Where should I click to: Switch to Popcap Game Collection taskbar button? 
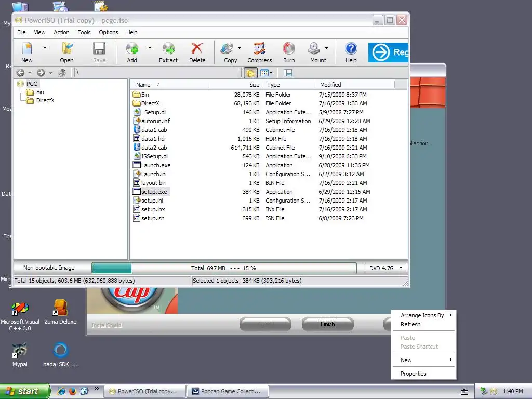tap(228, 391)
